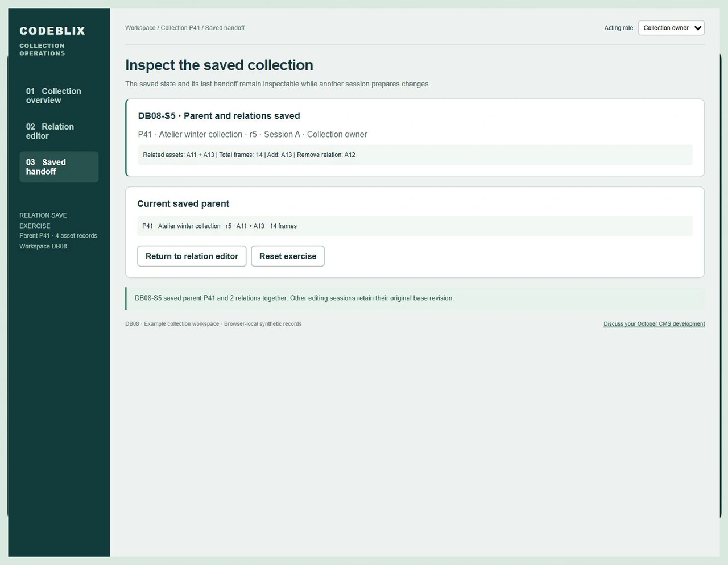Select 03 Saved handoff sidebar item
The image size is (728, 565).
[x=59, y=167]
